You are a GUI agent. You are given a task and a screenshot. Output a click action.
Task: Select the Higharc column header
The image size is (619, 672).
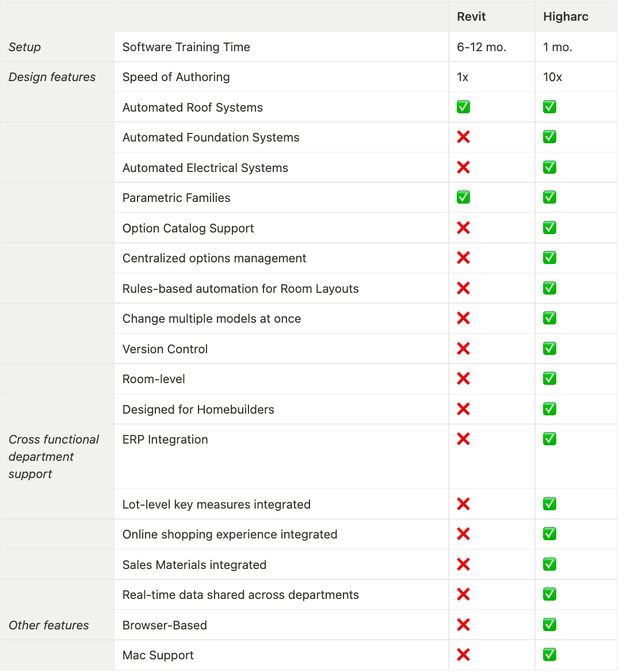coord(565,17)
